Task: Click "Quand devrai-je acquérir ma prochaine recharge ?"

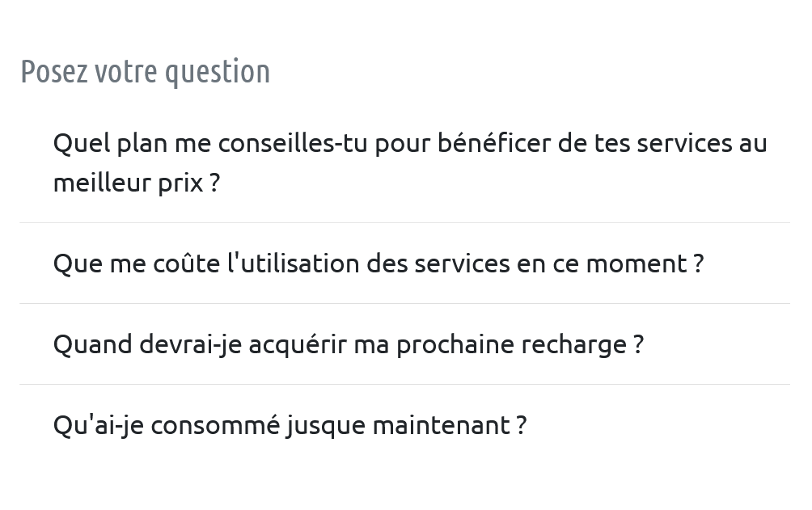Action: (x=349, y=344)
